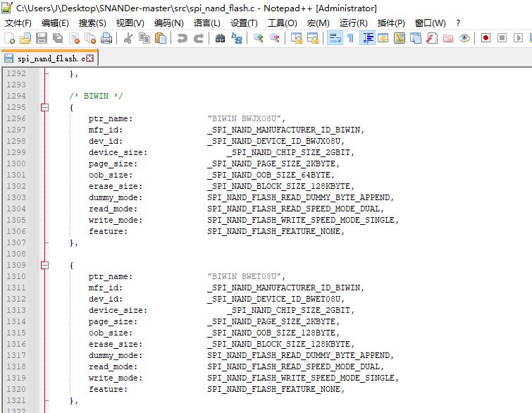Image resolution: width=532 pixels, height=413 pixels.
Task: Click the Print toolbar icon
Action: [x=105, y=38]
